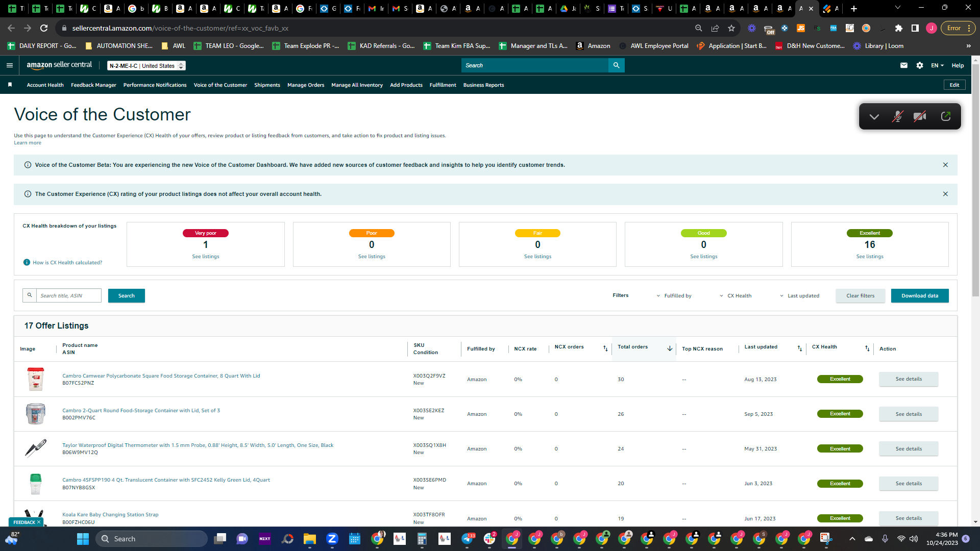Click the Cambro 2-Quart Round container thumbnail
The height and width of the screenshot is (551, 980).
click(x=35, y=414)
